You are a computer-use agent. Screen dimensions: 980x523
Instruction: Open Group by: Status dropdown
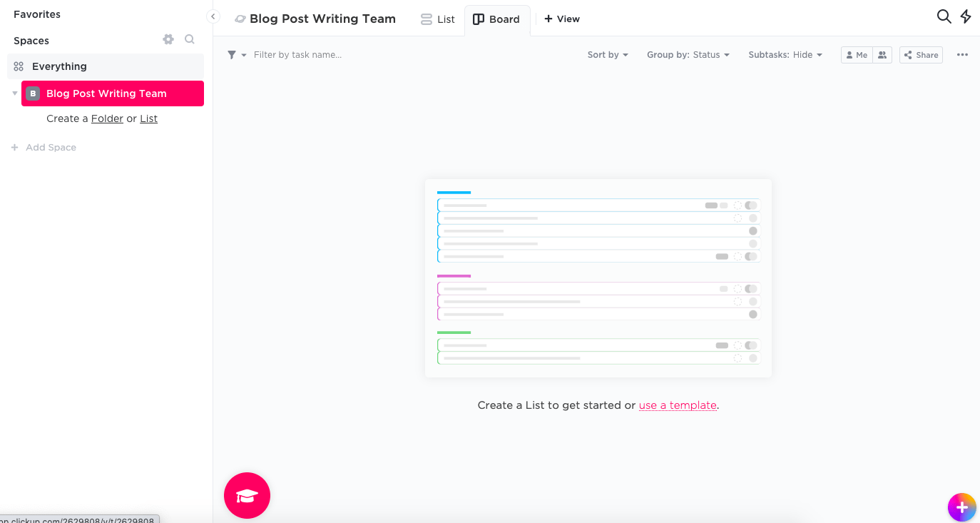coord(688,55)
